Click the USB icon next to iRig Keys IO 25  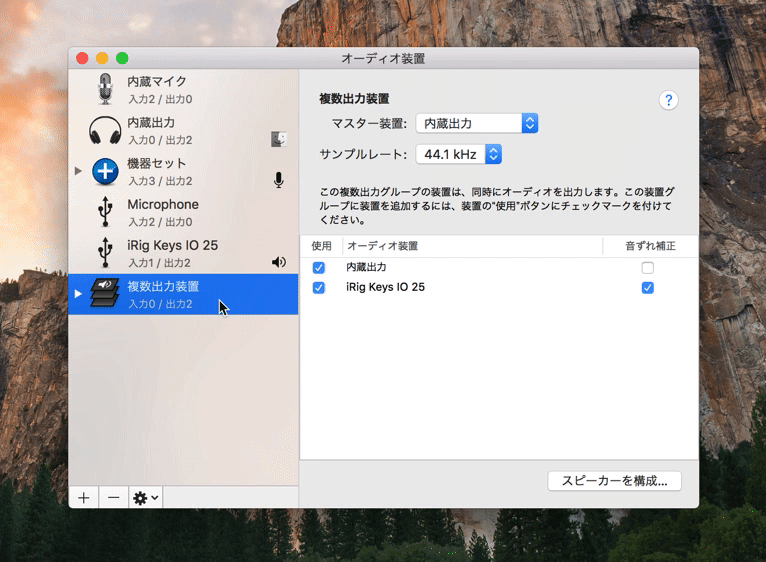[105, 253]
